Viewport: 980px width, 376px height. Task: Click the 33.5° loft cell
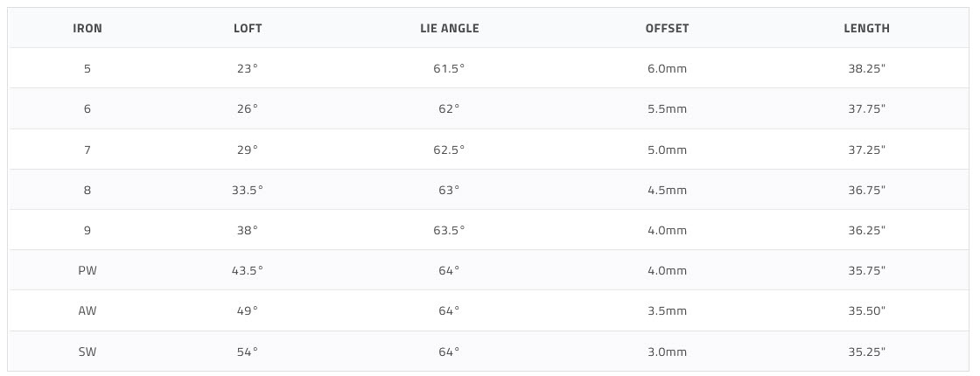[x=248, y=190]
